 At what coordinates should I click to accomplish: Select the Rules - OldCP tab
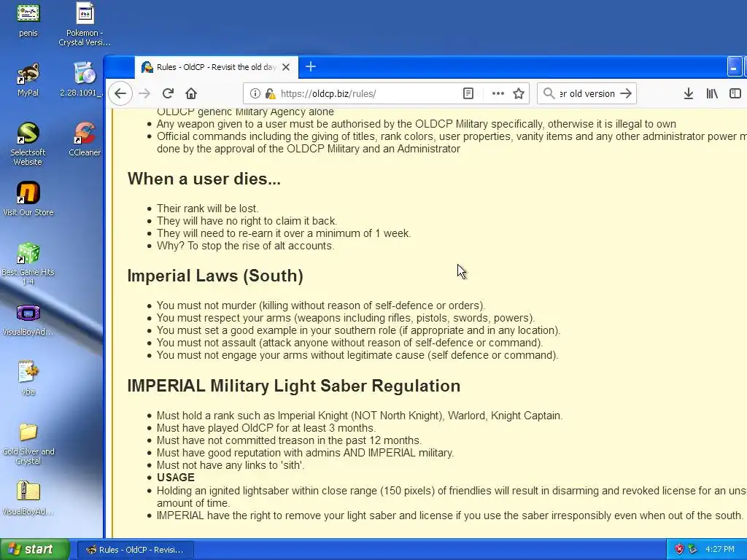[217, 67]
